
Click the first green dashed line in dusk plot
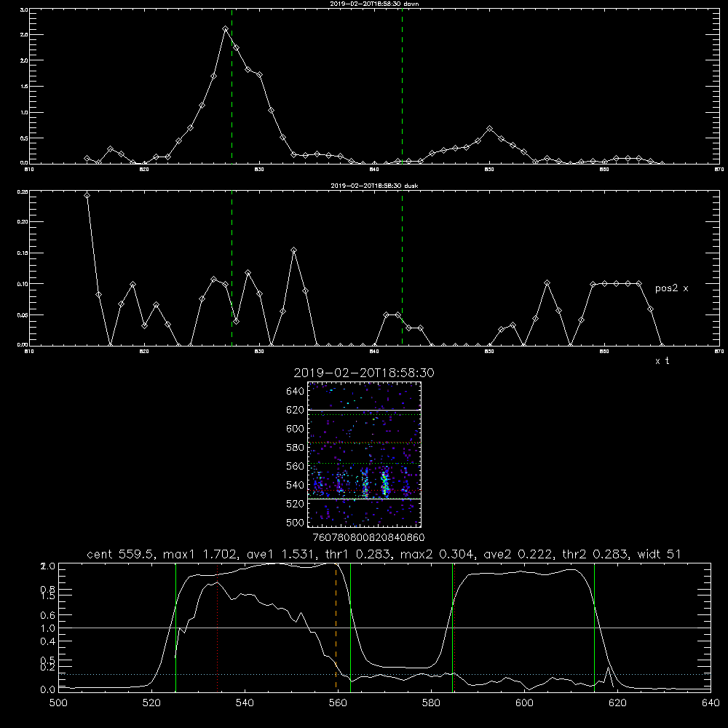[x=232, y=268]
